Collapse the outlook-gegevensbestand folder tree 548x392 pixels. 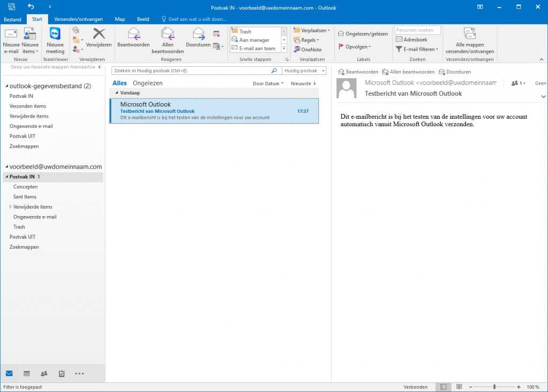pyautogui.click(x=6, y=86)
